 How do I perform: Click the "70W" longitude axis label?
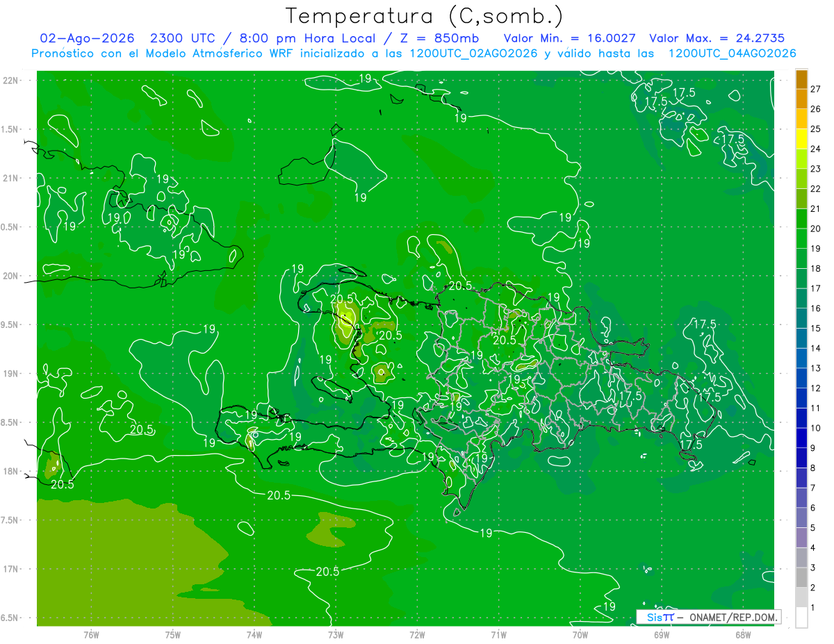coord(580,634)
